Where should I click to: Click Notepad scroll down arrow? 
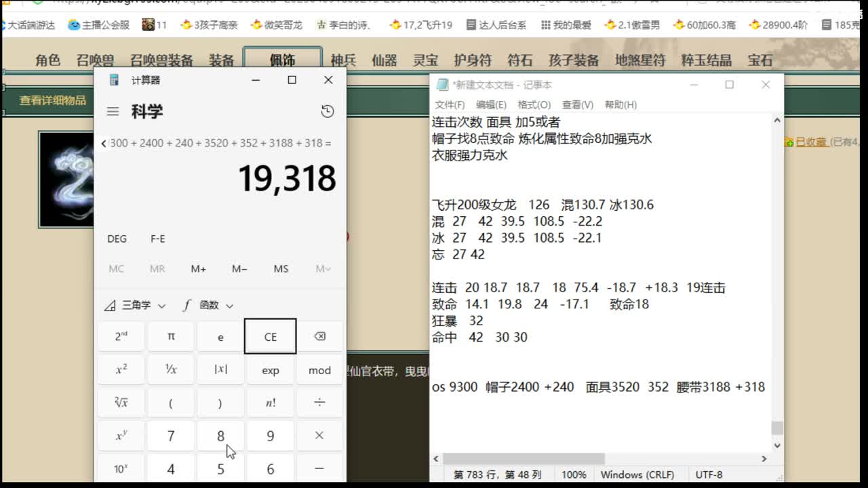pos(777,445)
